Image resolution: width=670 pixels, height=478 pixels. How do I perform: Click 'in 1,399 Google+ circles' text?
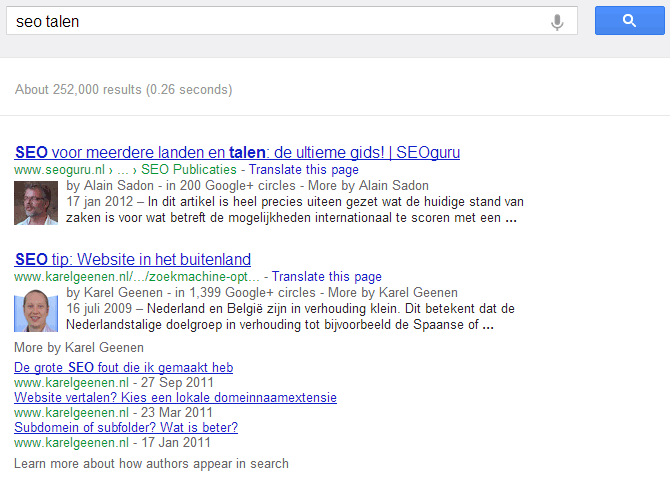(x=245, y=293)
